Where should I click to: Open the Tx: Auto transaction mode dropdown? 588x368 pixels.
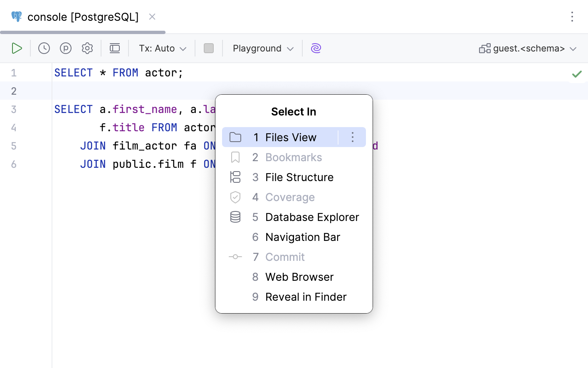(x=162, y=48)
